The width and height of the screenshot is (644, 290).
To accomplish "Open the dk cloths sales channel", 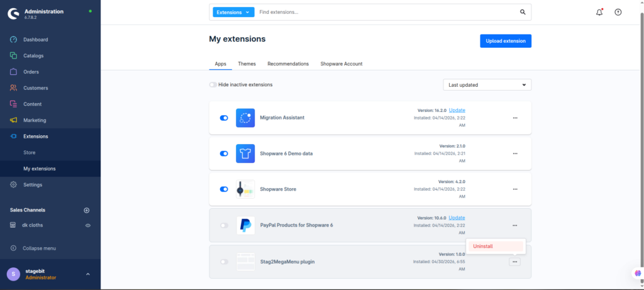I will pyautogui.click(x=33, y=225).
